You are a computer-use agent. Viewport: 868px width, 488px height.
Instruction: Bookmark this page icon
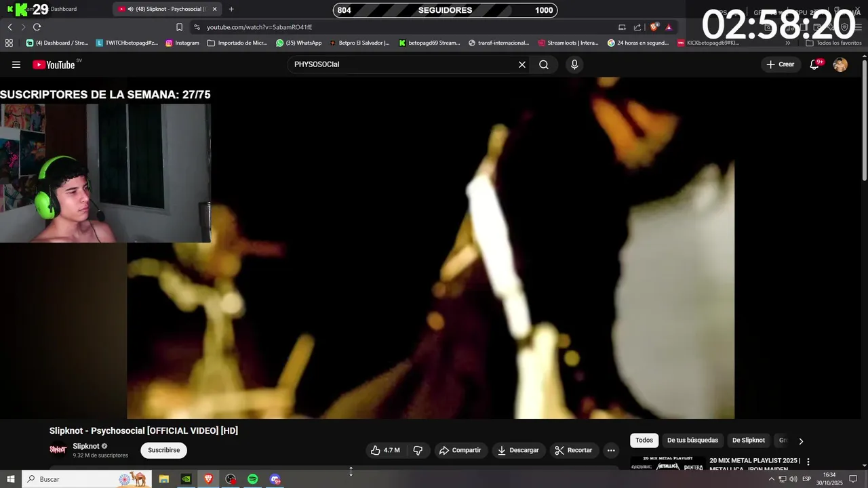[x=179, y=27]
